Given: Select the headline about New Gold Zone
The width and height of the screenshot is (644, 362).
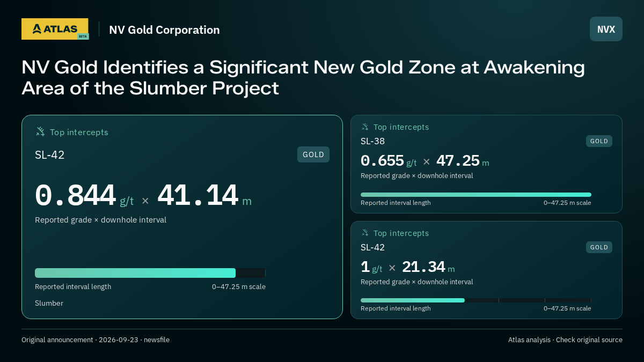Looking at the screenshot, I should 303,78.
